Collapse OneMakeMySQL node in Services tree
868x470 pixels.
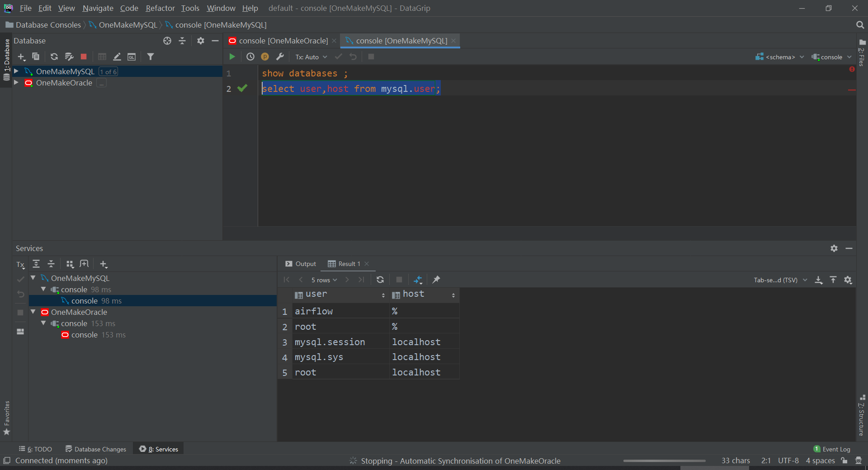tap(33, 278)
